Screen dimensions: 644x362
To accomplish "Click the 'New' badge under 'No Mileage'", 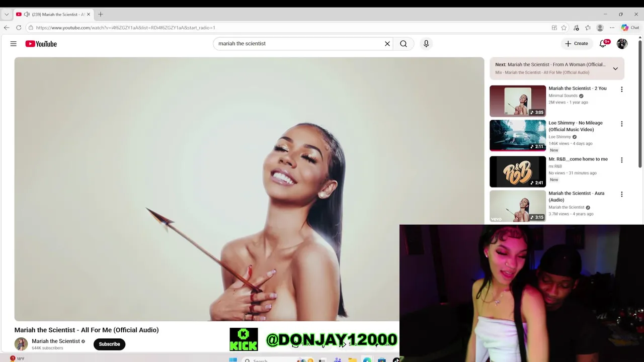I will click(554, 150).
